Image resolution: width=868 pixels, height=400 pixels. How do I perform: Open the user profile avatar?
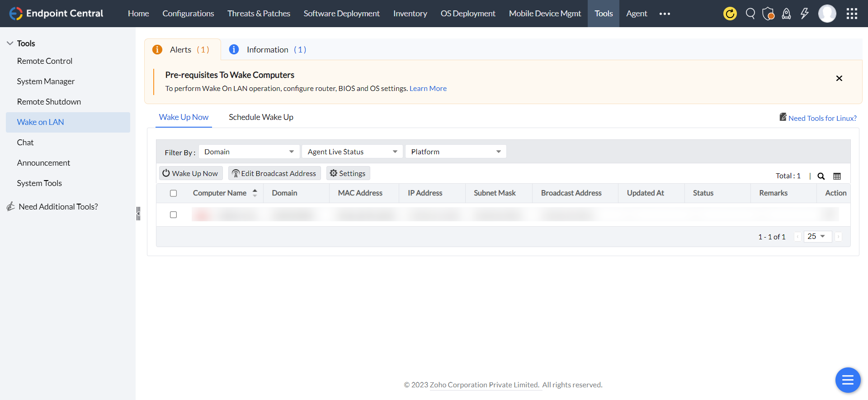pos(827,14)
